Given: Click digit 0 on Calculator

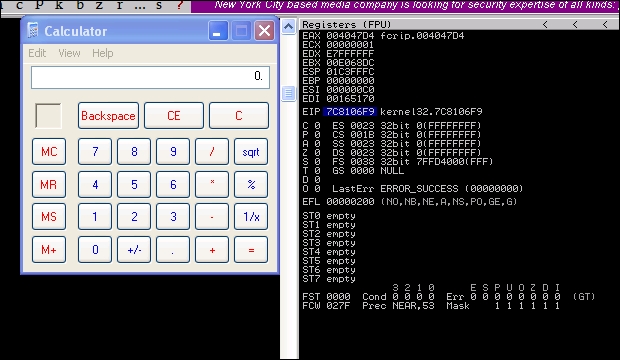Looking at the screenshot, I should tap(95, 250).
